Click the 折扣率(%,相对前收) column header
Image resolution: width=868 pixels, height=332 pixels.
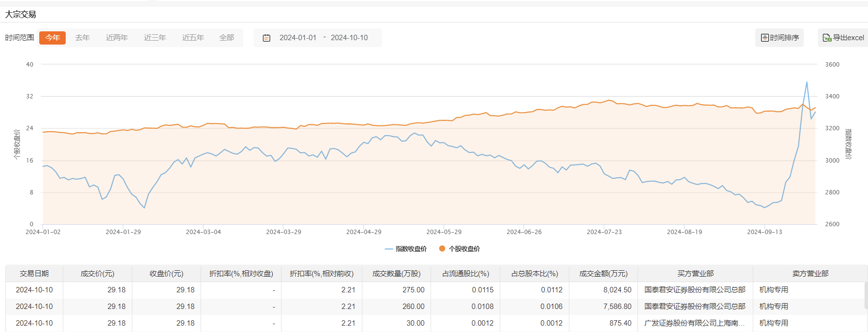(x=321, y=274)
